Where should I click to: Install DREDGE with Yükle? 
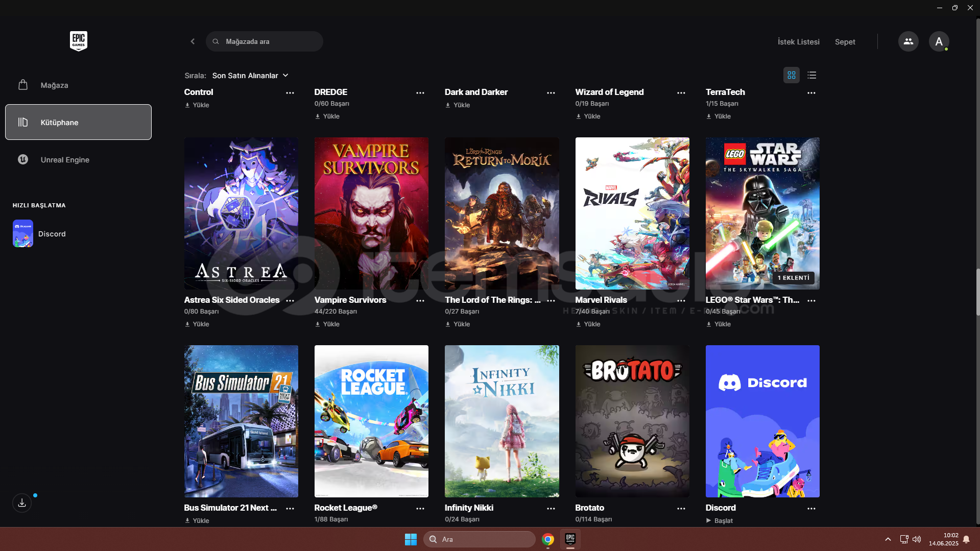coord(327,116)
